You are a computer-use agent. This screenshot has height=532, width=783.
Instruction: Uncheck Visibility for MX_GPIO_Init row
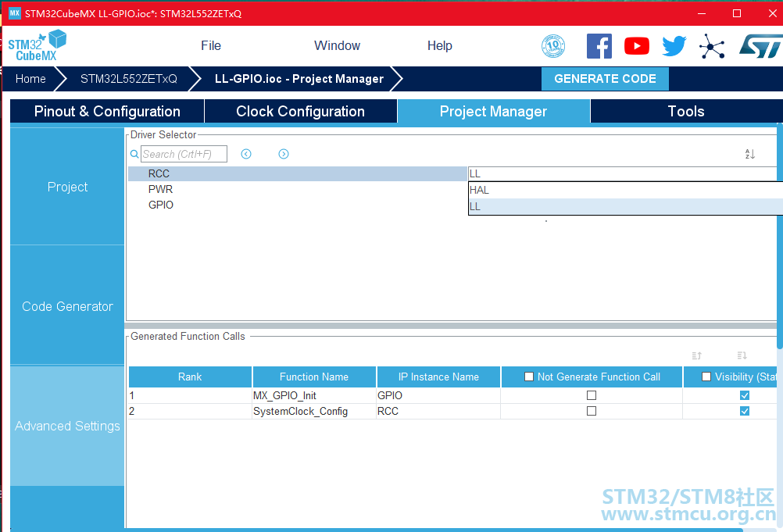[745, 395]
